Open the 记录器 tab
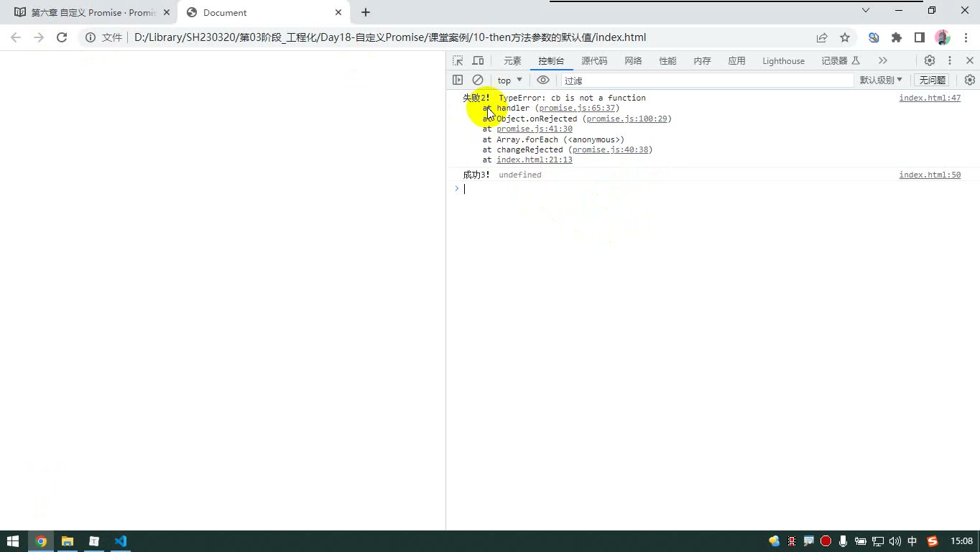The width and height of the screenshot is (980, 552). (841, 61)
